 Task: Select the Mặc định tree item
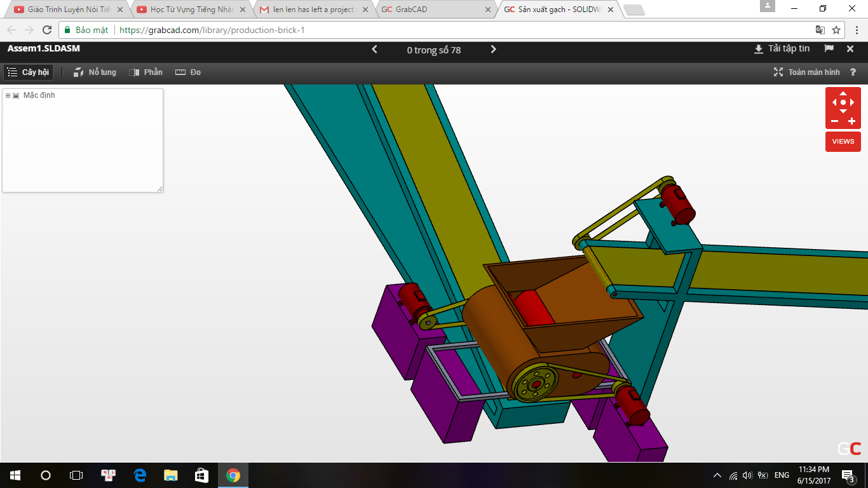coord(39,95)
